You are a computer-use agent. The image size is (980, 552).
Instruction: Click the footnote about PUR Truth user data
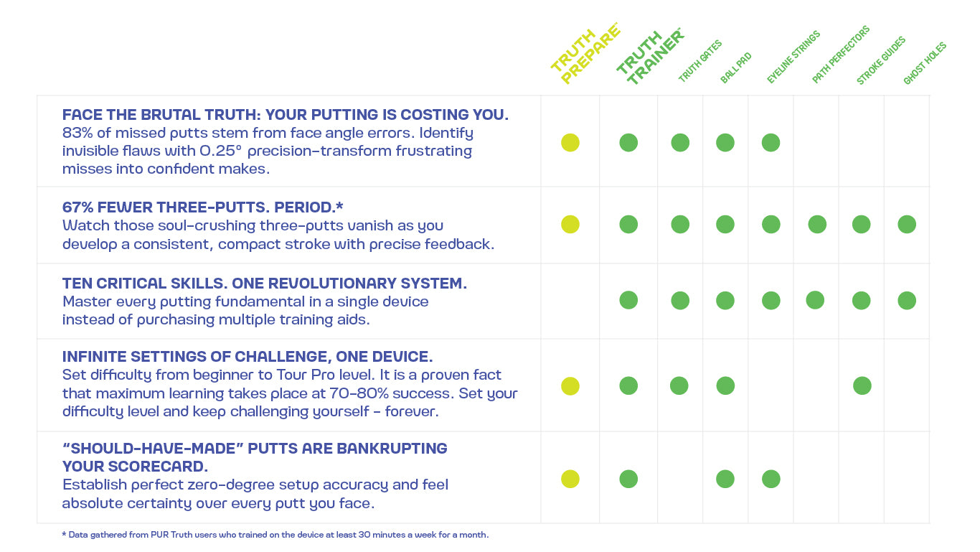coord(275,535)
